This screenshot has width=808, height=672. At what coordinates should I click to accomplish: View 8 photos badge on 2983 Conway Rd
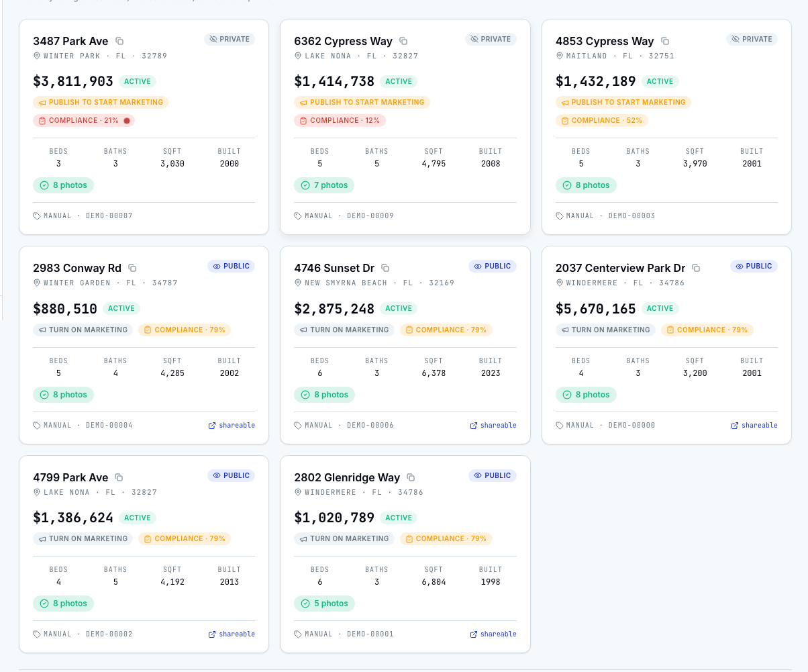point(63,395)
